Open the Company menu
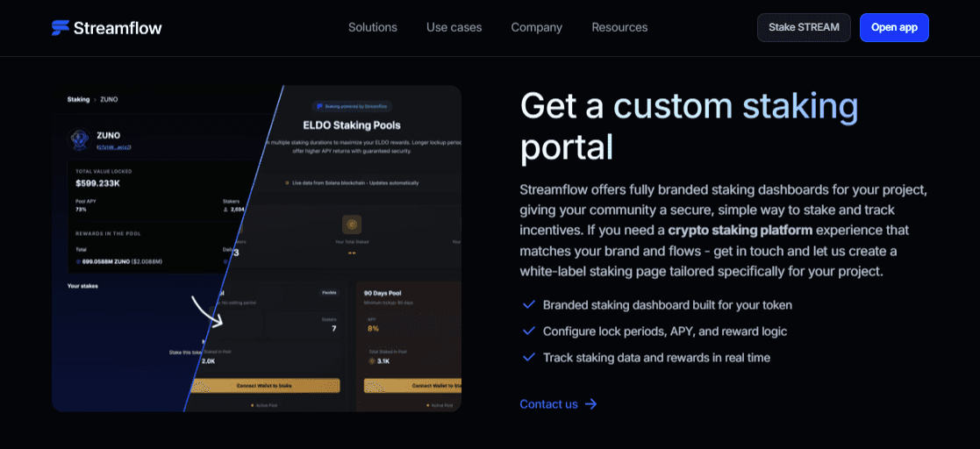The height and width of the screenshot is (449, 980). (536, 27)
